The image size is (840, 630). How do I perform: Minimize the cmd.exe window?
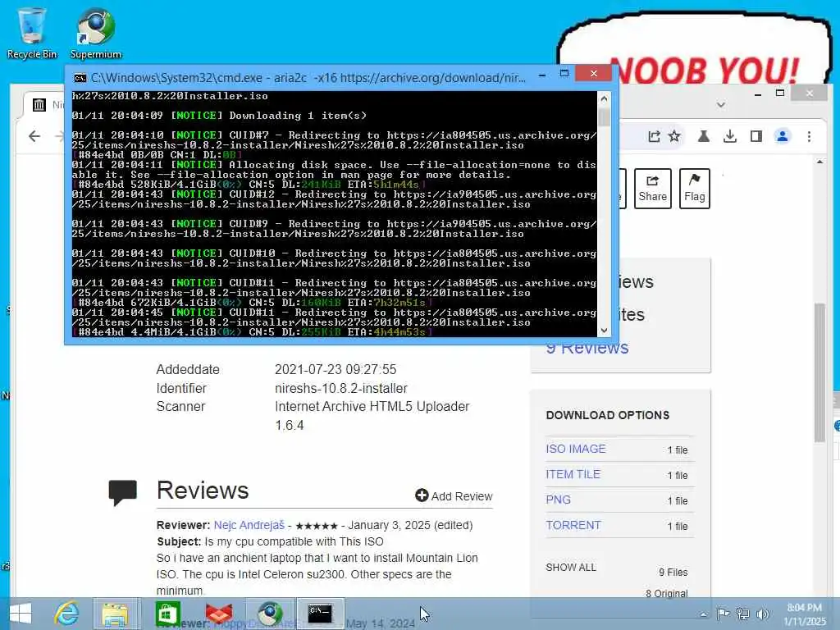click(x=542, y=74)
